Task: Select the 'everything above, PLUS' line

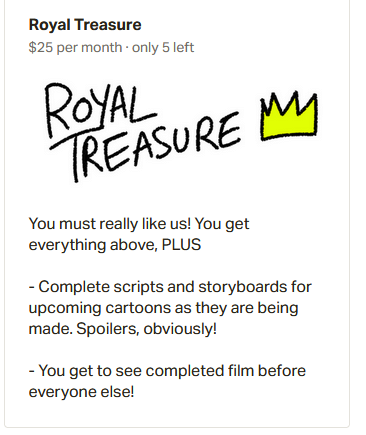Action: click(115, 245)
